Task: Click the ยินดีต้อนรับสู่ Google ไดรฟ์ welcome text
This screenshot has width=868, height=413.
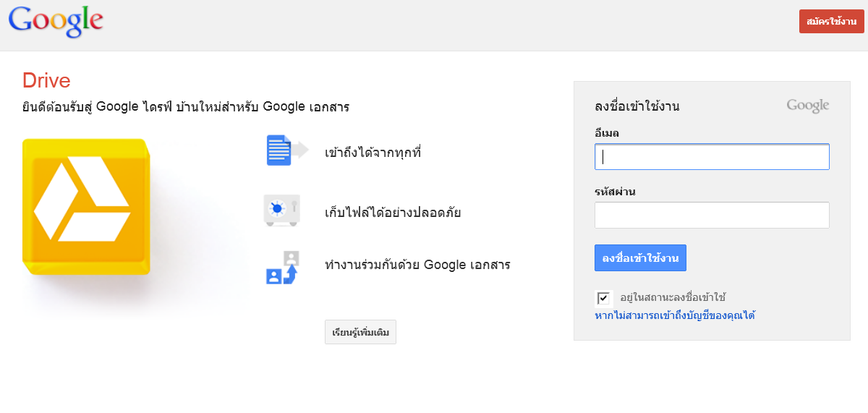Action: tap(93, 107)
